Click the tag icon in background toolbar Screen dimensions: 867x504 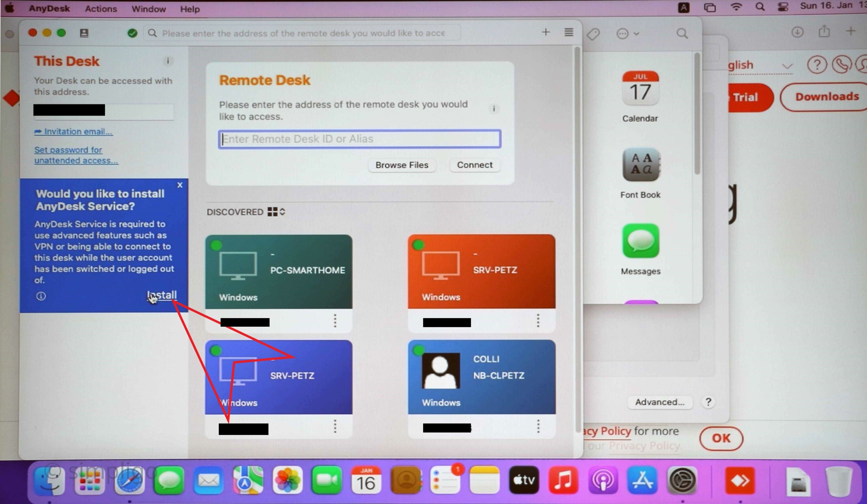(x=594, y=34)
